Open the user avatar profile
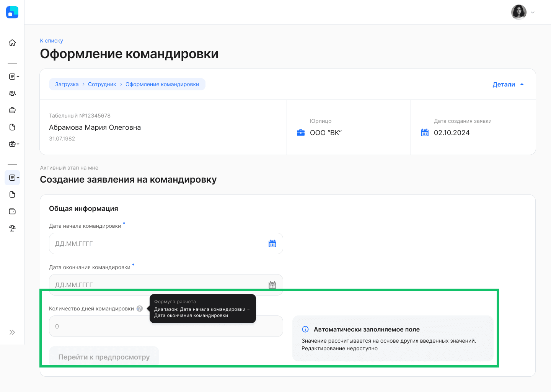Screen dimensions: 551x392 point(519,12)
